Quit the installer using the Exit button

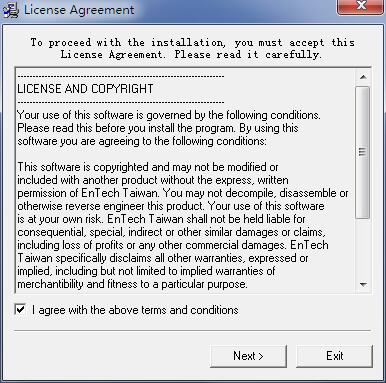334,356
